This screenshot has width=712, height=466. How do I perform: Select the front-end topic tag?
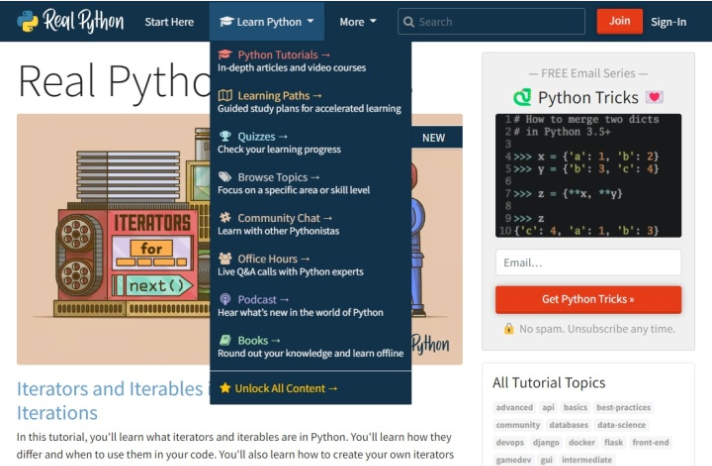[x=650, y=442]
